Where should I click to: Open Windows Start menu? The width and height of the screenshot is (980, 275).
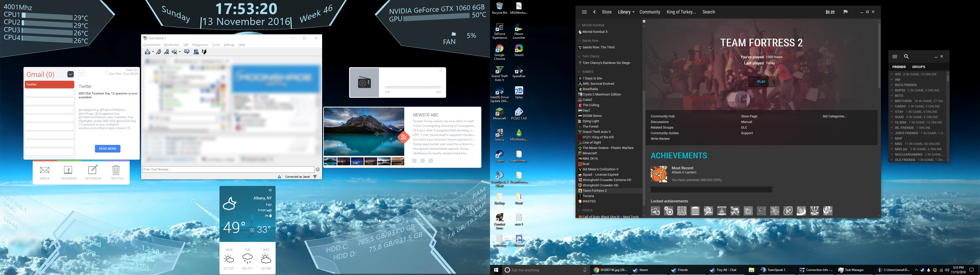point(496,270)
